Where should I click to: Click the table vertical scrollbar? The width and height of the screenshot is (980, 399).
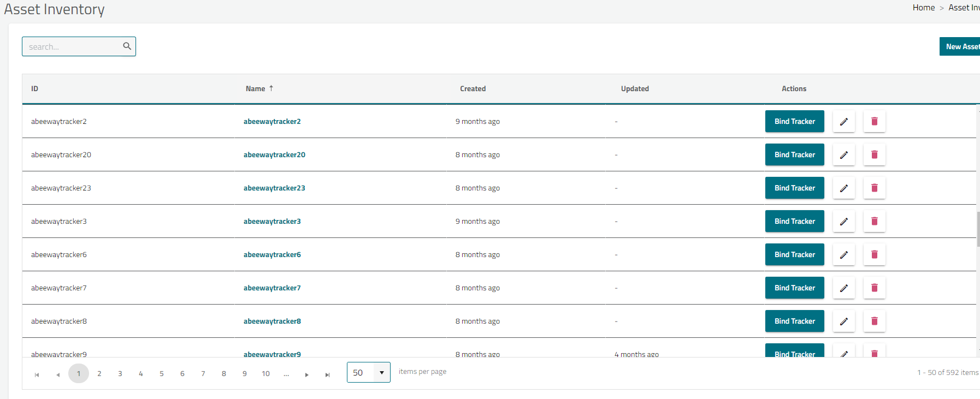point(977,229)
